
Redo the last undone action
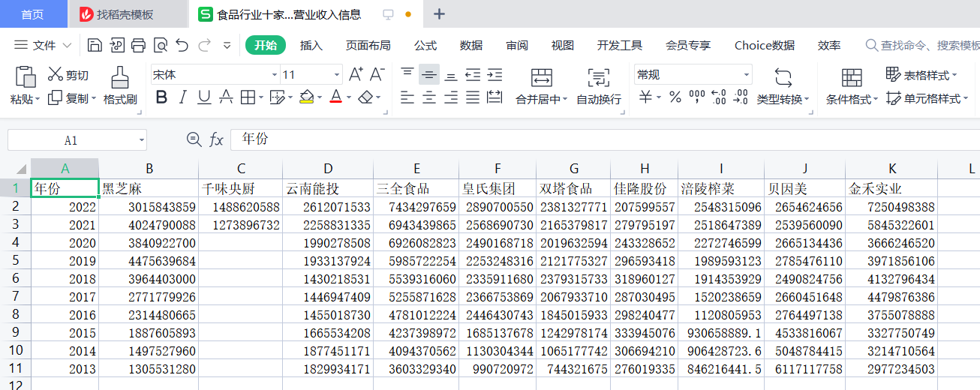pyautogui.click(x=204, y=45)
